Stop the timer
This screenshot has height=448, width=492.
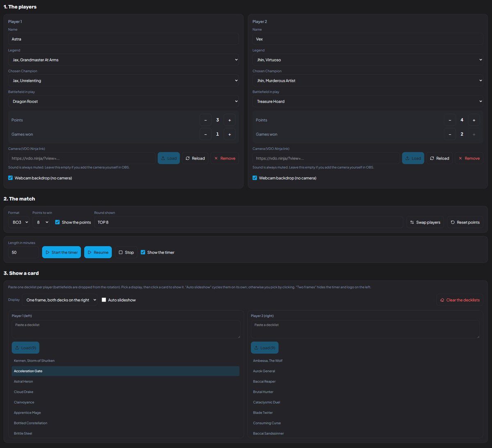[126, 252]
